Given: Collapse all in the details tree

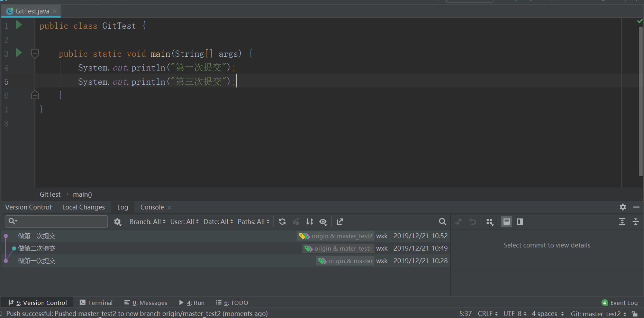Looking at the screenshot, I should pos(636,222).
